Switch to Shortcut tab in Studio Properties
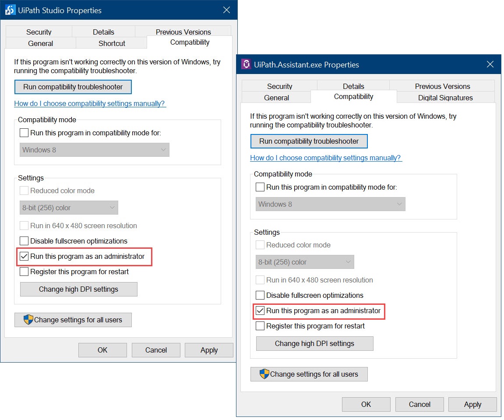The height and width of the screenshot is (420, 504). 112,43
